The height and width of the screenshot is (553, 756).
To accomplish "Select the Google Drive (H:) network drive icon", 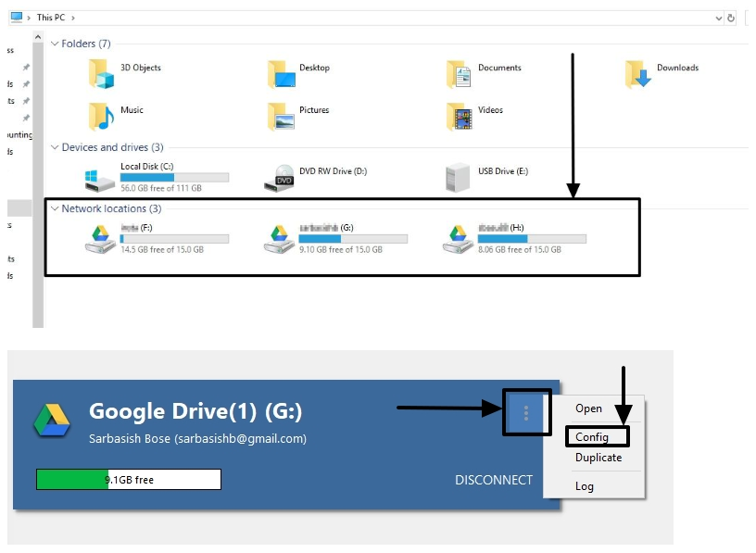I will point(458,239).
